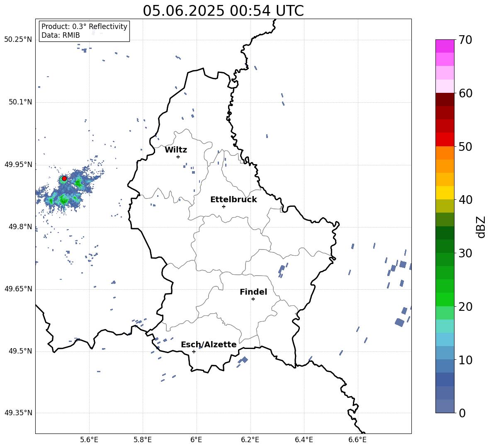Screen dimensions: 491x448
Task: Click the 50.25°N latitude label
Action: (x=18, y=40)
